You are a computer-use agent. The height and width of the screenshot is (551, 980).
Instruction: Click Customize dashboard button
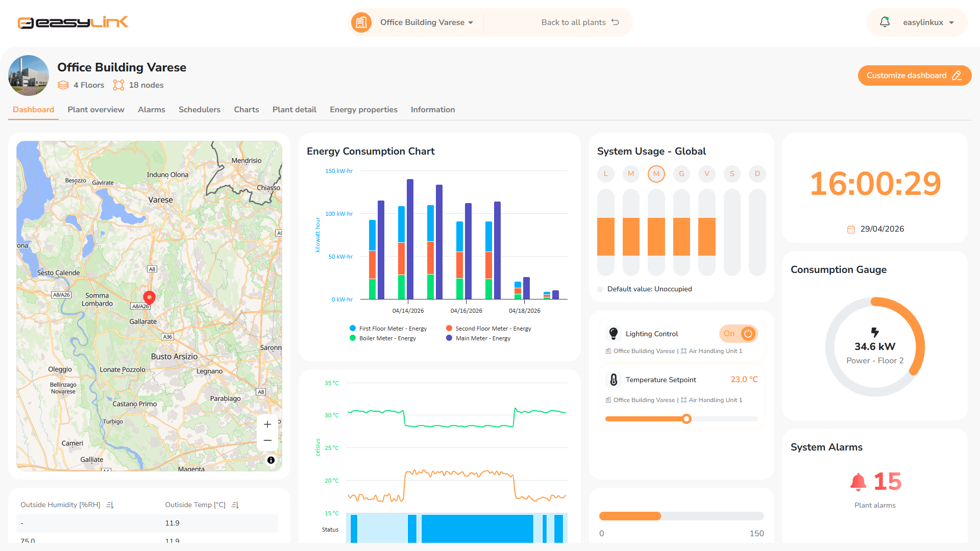click(x=914, y=76)
